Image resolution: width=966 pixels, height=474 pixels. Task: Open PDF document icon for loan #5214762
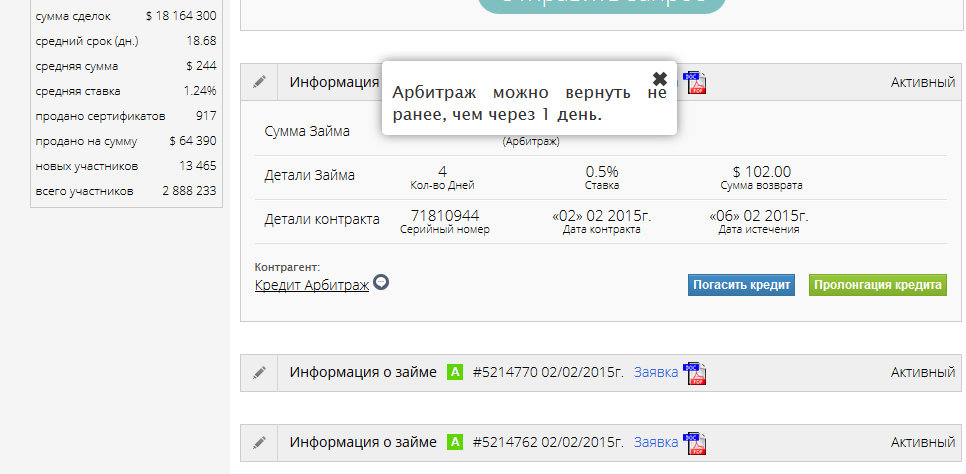(696, 443)
